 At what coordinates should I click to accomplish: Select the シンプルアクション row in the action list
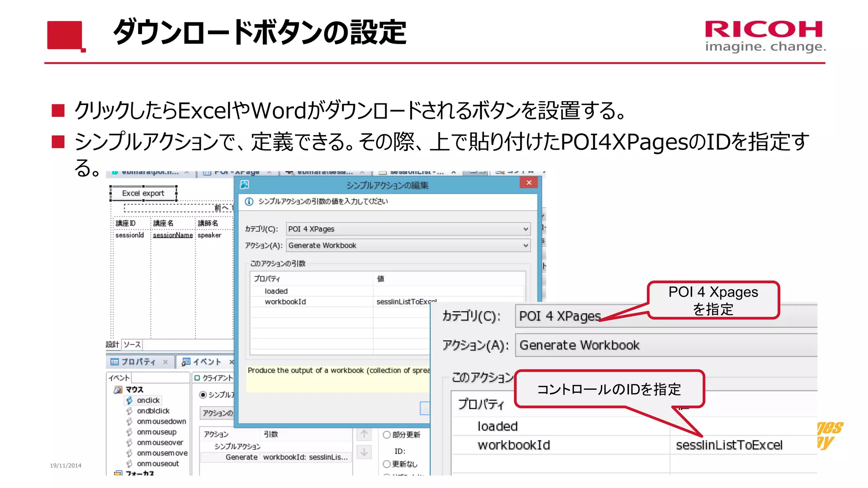pos(237,446)
